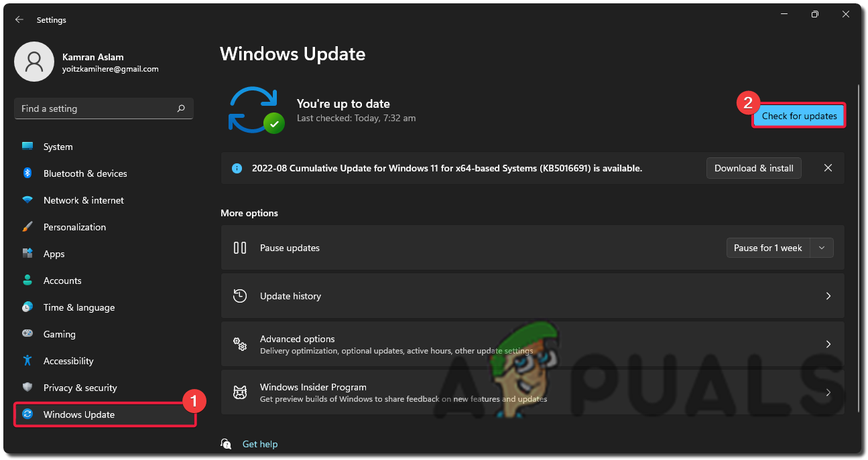Screen dimensions: 868x460
Task: Expand Windows Insider Program chevron arrow
Action: [828, 392]
